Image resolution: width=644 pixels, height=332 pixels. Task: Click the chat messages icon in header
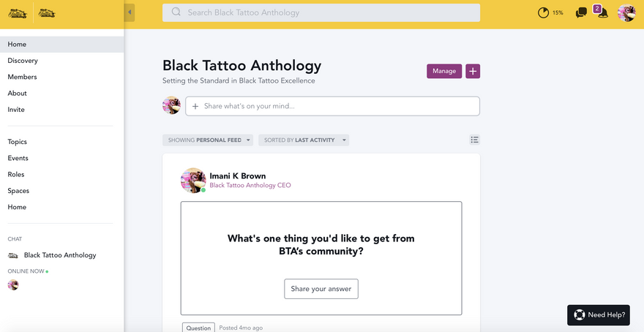581,12
